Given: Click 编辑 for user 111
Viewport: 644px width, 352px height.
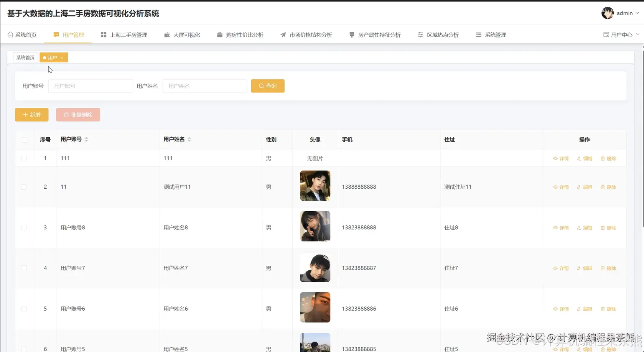Looking at the screenshot, I should coord(585,159).
